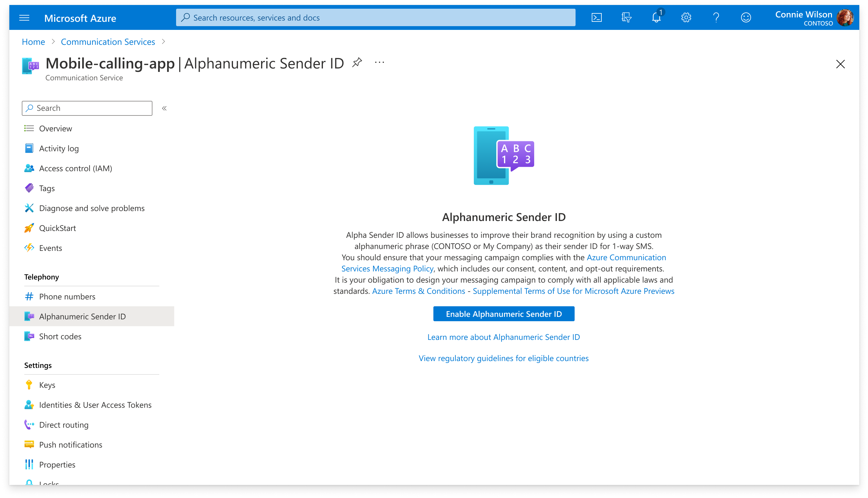The height and width of the screenshot is (498, 868).
Task: Click the notification bell icon in top bar
Action: (x=656, y=18)
